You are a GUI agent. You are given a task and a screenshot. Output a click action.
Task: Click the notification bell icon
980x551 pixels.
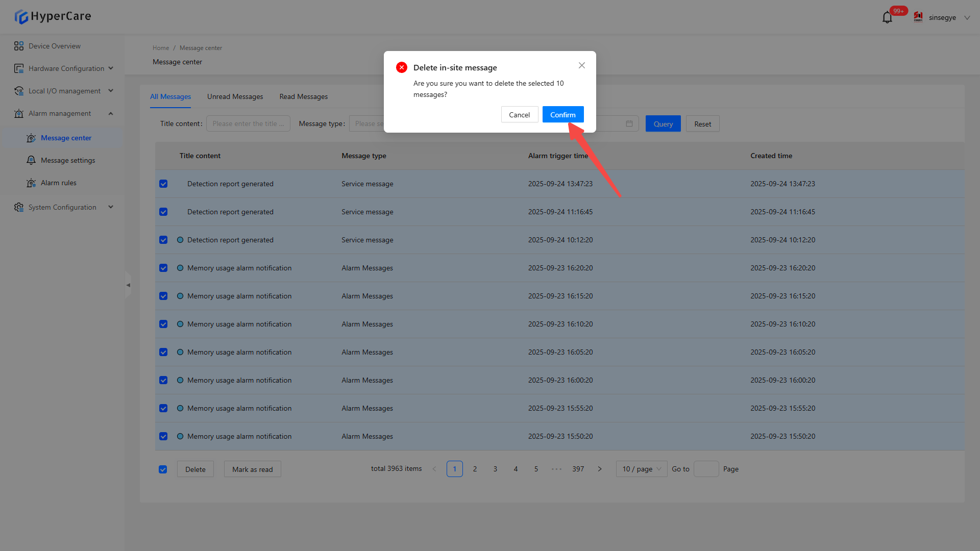click(887, 18)
